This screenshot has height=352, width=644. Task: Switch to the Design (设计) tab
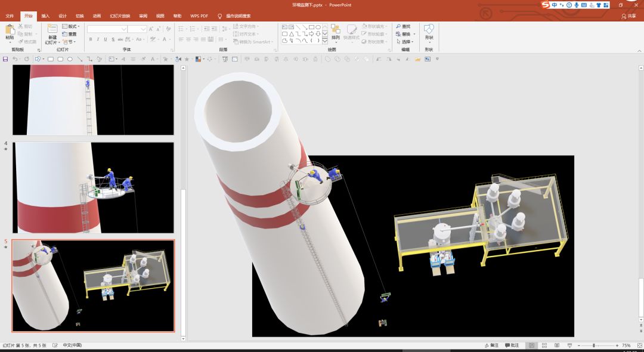tap(63, 16)
